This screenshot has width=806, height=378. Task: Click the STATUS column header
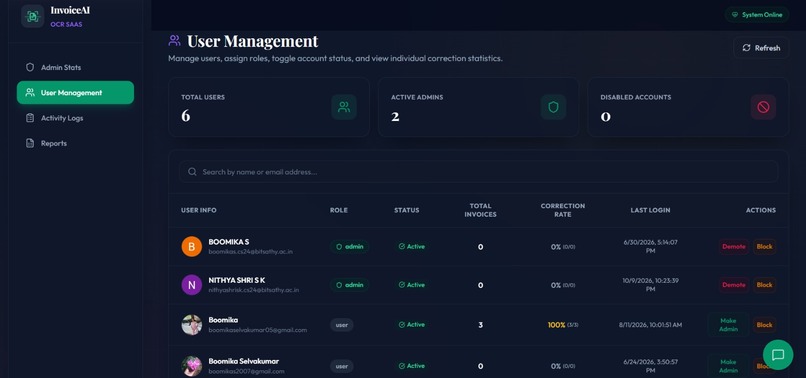407,210
